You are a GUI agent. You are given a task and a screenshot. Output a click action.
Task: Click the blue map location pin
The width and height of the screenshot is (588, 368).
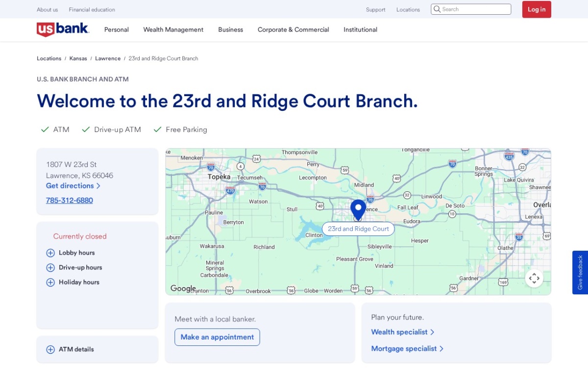[358, 210]
